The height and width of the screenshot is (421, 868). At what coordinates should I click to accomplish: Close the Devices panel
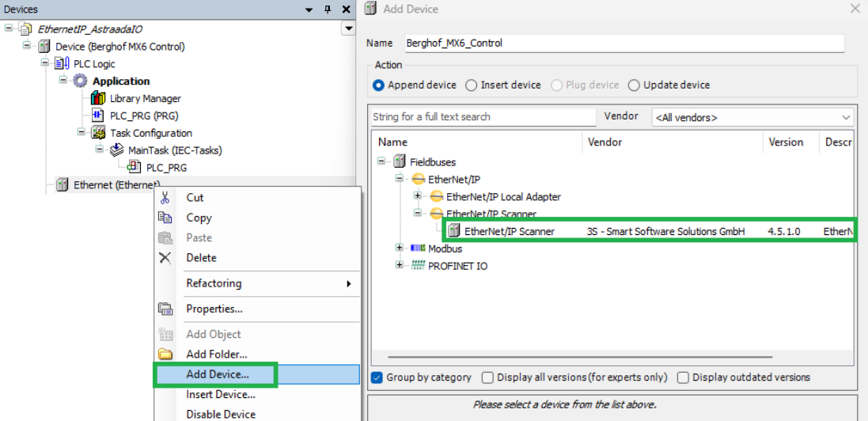[x=346, y=9]
